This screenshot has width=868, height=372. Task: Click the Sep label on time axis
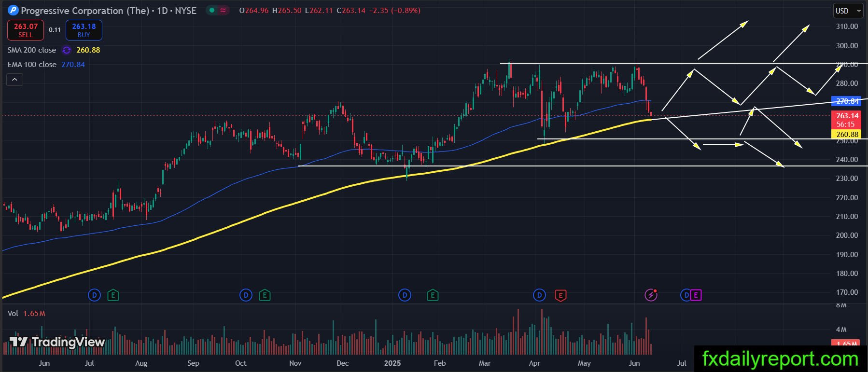[x=193, y=363]
